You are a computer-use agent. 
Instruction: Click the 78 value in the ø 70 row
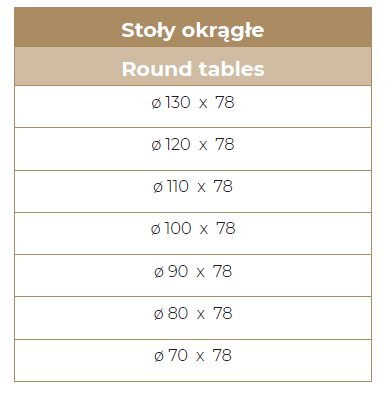tap(222, 355)
